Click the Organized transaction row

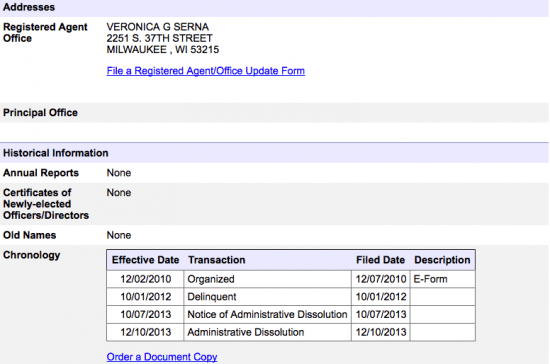tap(291, 279)
